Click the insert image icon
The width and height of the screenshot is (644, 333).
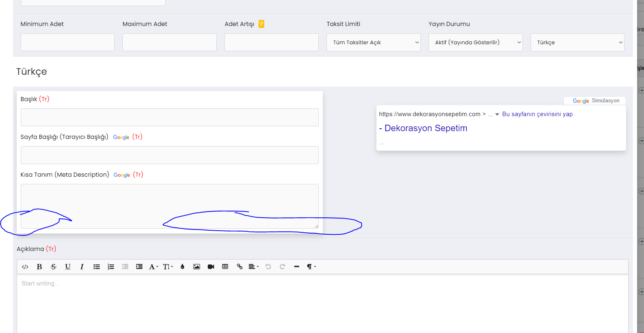196,267
